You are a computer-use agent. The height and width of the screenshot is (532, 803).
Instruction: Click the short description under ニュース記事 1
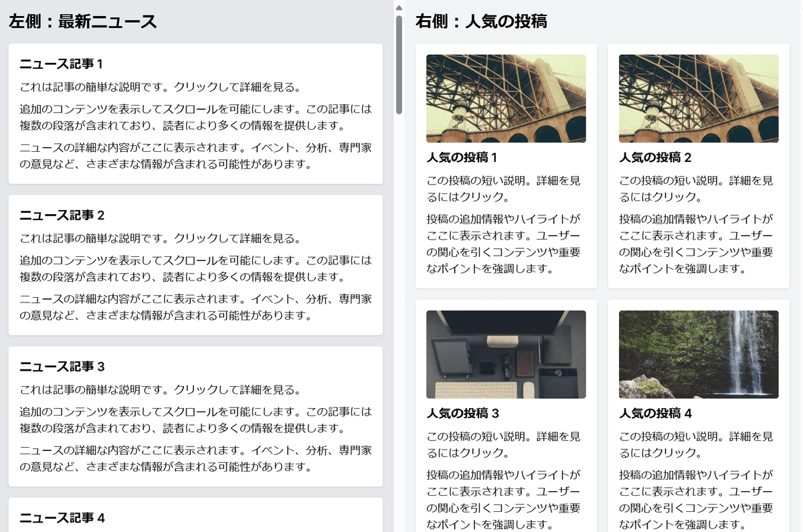160,88
